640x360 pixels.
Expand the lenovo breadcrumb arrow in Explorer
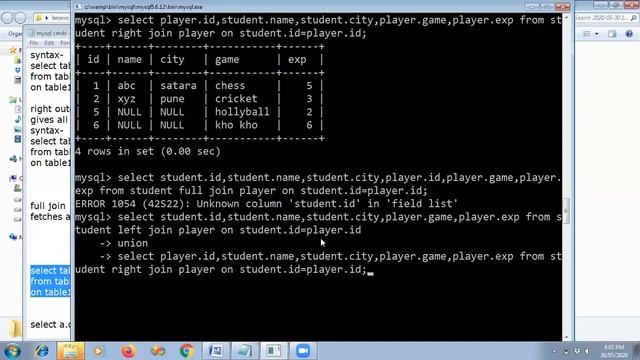47,18
